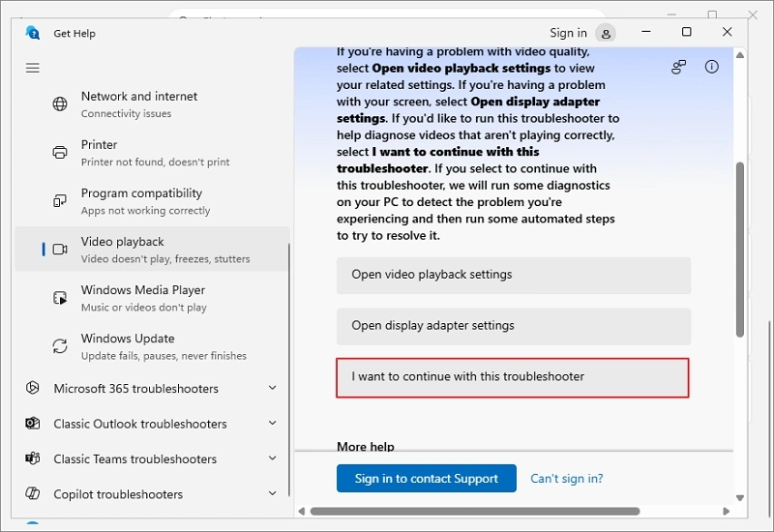The height and width of the screenshot is (532, 774).
Task: Expand Copilot troubleshooters section
Action: [x=273, y=493]
